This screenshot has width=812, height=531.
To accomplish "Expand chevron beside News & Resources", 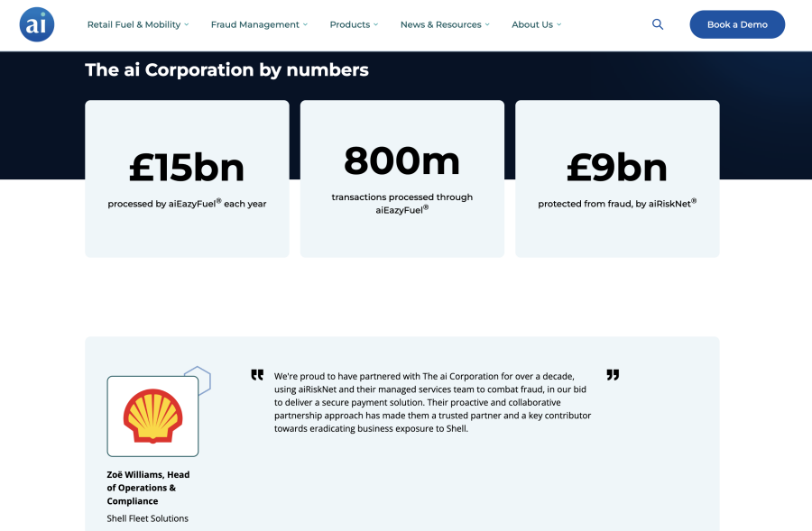I will pos(487,25).
